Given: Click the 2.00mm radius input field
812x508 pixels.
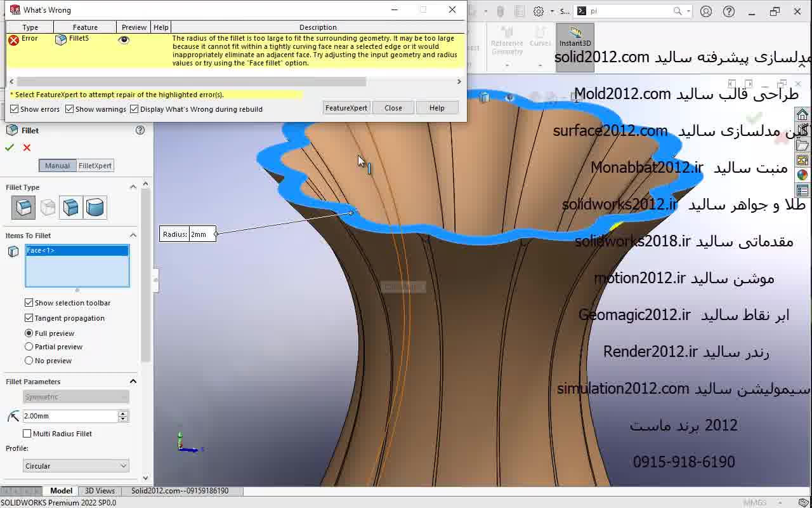Looking at the screenshot, I should click(x=70, y=416).
